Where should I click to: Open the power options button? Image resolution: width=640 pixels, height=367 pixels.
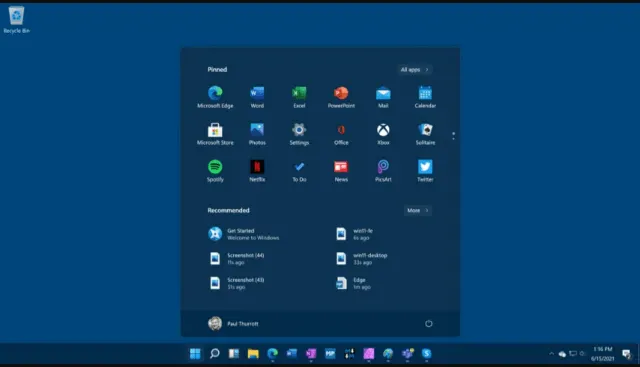click(x=429, y=324)
